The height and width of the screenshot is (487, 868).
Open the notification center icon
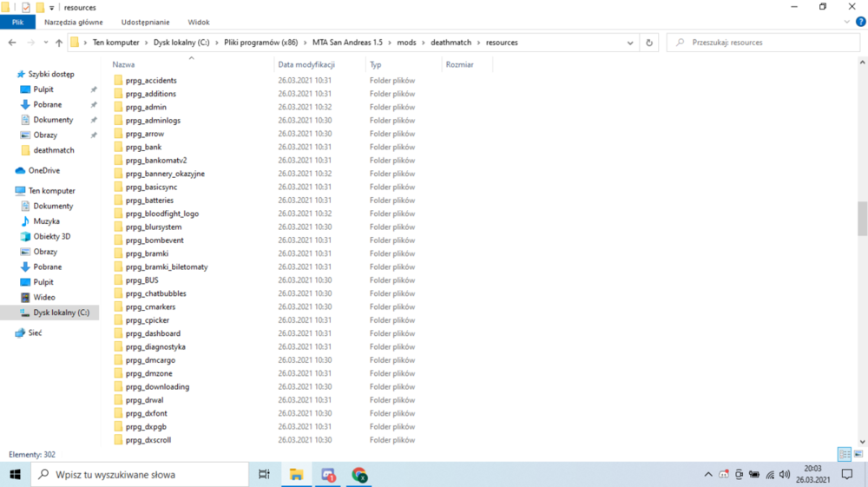click(847, 474)
